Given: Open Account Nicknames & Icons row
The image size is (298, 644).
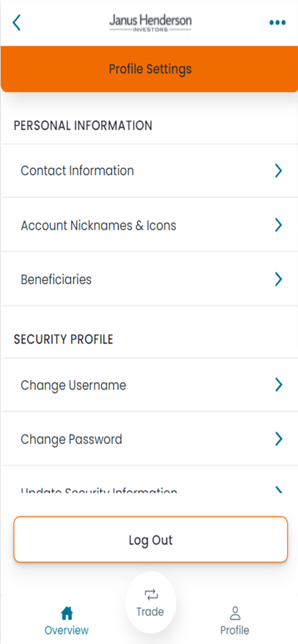Looking at the screenshot, I should (x=99, y=225).
